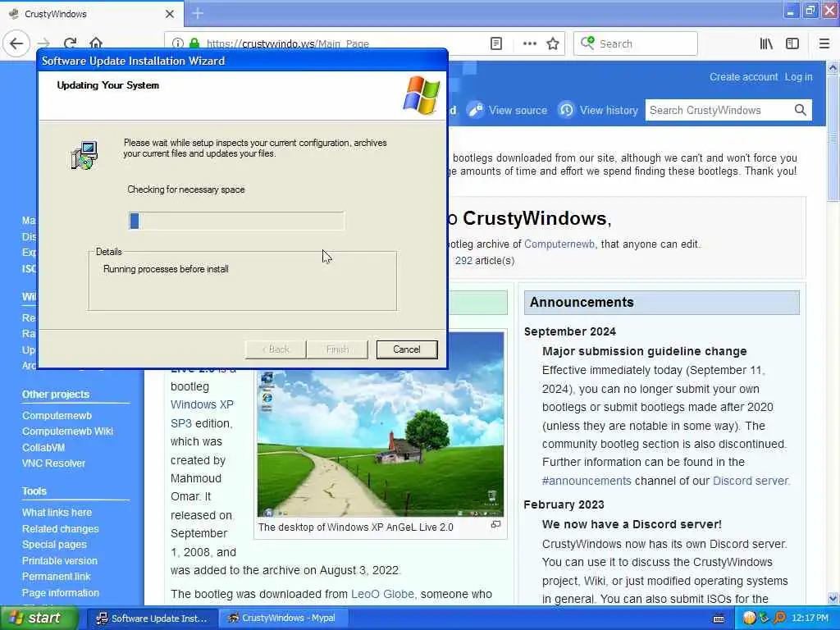
Task: Click 'Major submission guideline change' heading
Action: [645, 351]
